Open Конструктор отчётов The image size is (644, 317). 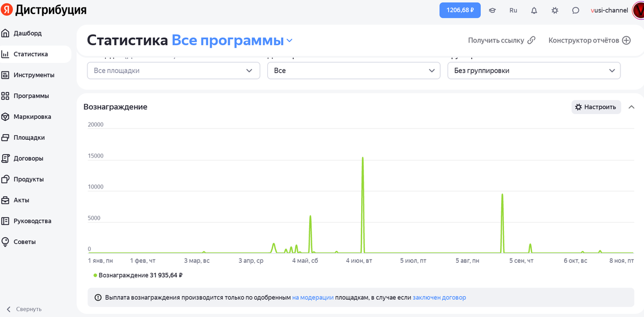[x=589, y=40]
